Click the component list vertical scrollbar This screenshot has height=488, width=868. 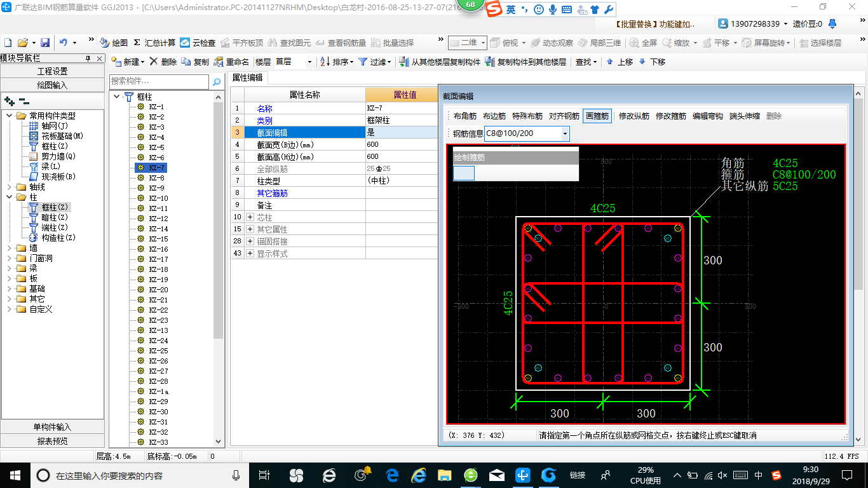pos(219,219)
